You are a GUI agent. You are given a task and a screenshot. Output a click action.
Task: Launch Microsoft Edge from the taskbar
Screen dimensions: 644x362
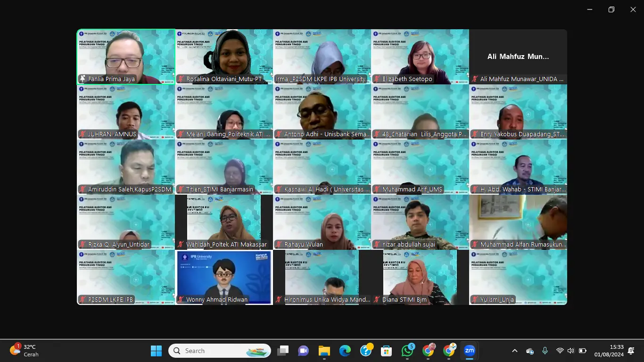tap(345, 351)
